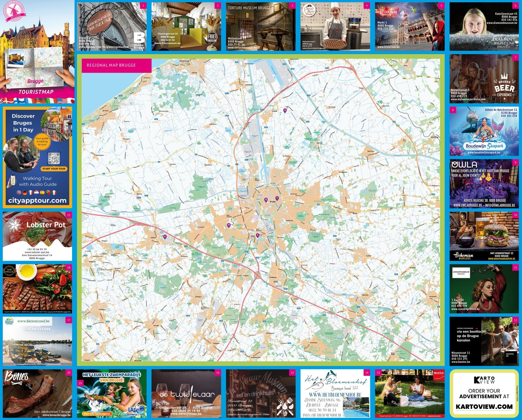522x420 pixels.
Task: Click map marker 10 in Brugge center
Action: (x=266, y=200)
